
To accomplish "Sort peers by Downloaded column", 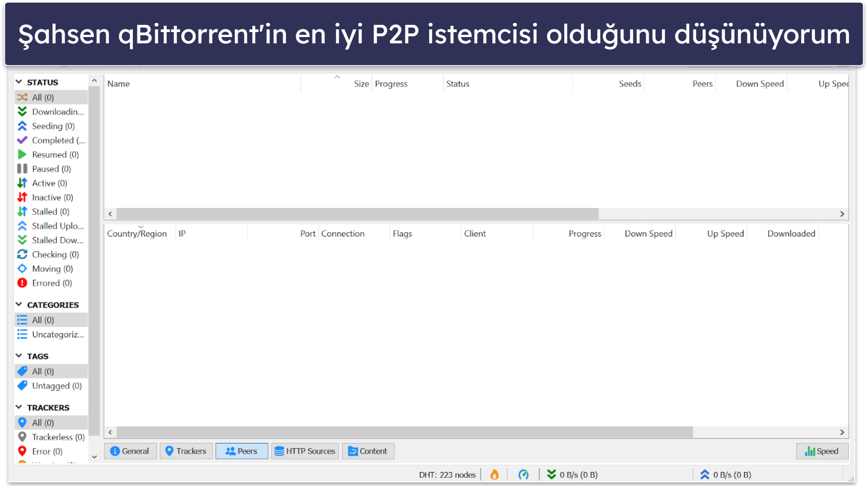I will pyautogui.click(x=783, y=234).
